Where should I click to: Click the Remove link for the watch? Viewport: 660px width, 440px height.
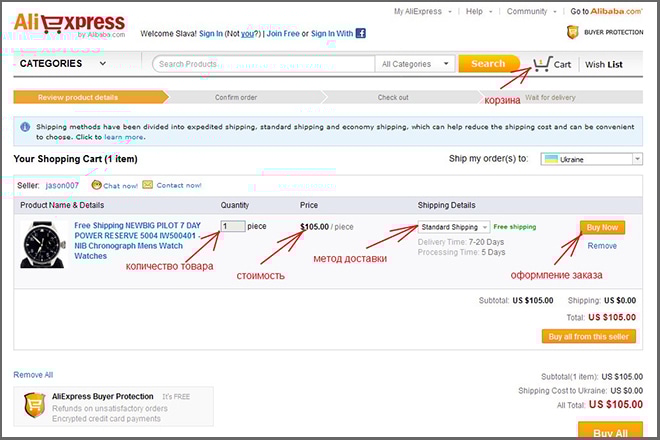pyautogui.click(x=602, y=246)
